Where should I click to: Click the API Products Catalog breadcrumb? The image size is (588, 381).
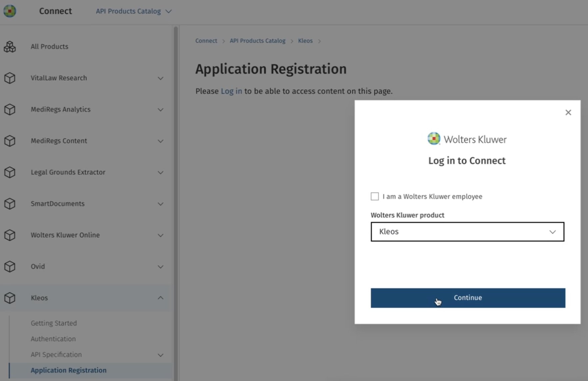(257, 41)
